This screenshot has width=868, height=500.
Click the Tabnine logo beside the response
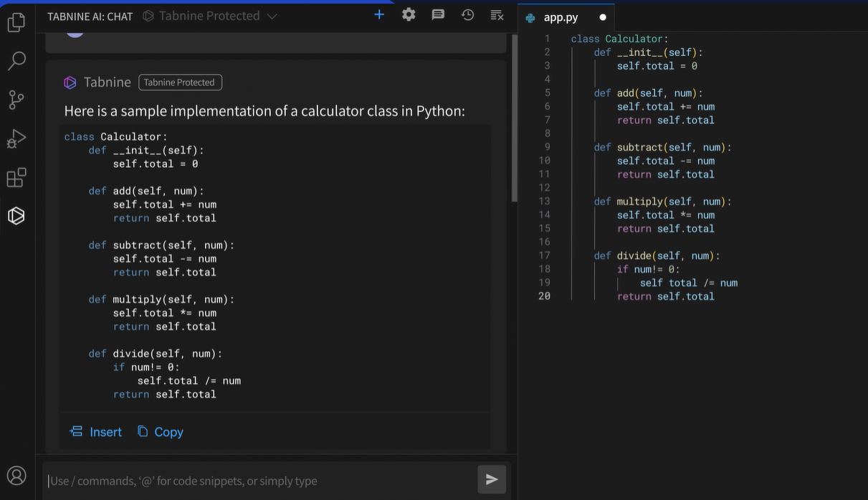pos(70,82)
